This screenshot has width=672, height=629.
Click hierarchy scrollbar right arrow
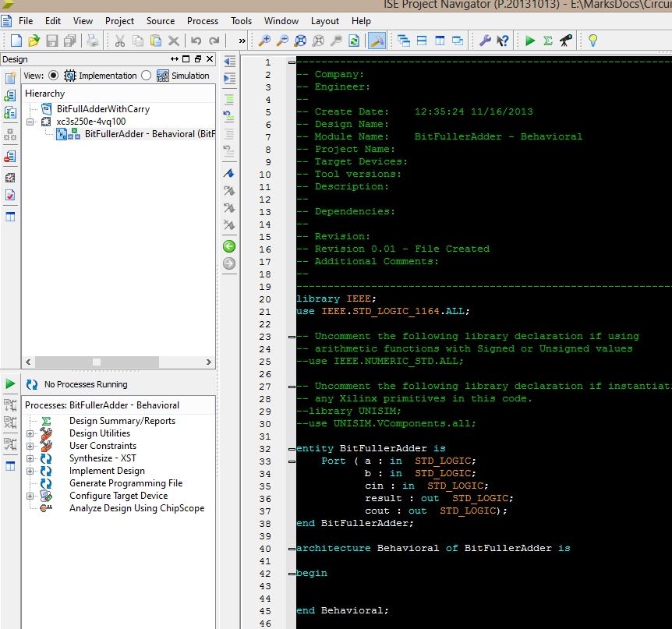pyautogui.click(x=209, y=362)
